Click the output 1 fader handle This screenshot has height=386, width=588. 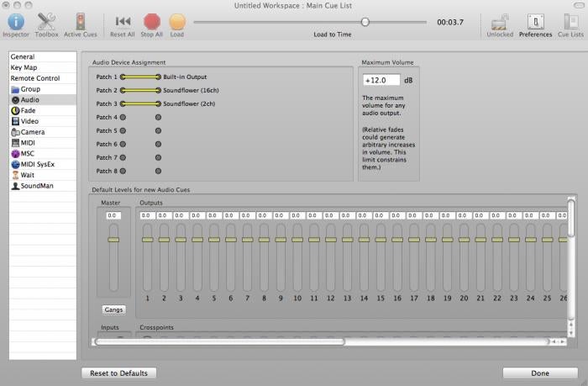click(147, 240)
